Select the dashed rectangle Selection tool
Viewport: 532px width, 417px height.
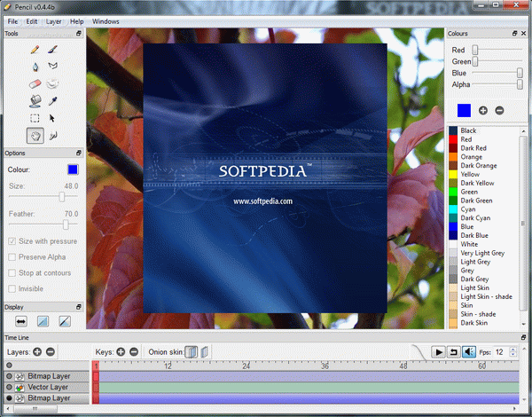(x=35, y=118)
